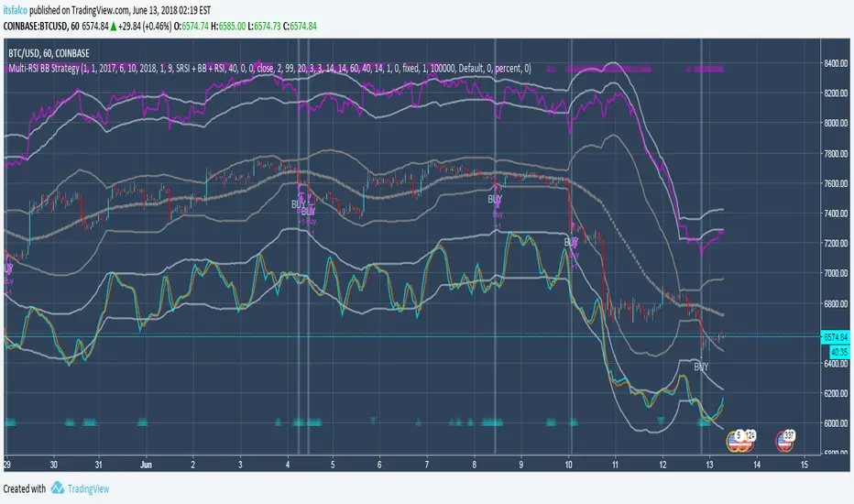Click the BTC/USD, 60, COINBASE legend title
This screenshot has height=504, width=854.
pos(49,53)
